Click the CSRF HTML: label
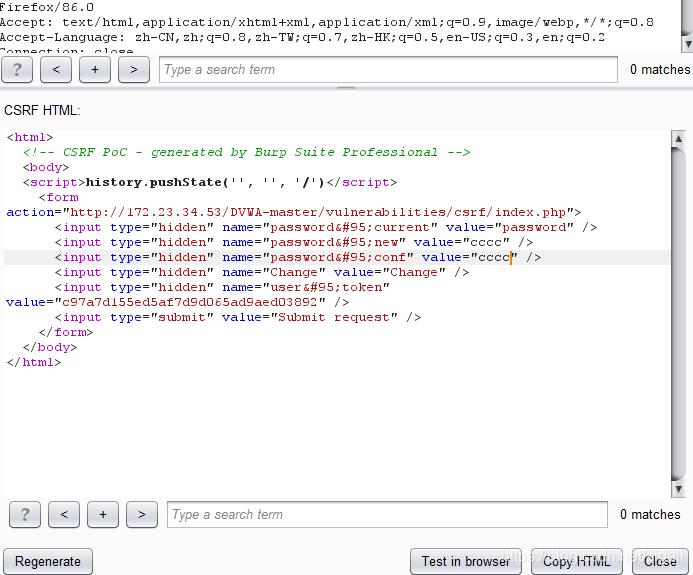This screenshot has width=693, height=575. click(x=42, y=110)
